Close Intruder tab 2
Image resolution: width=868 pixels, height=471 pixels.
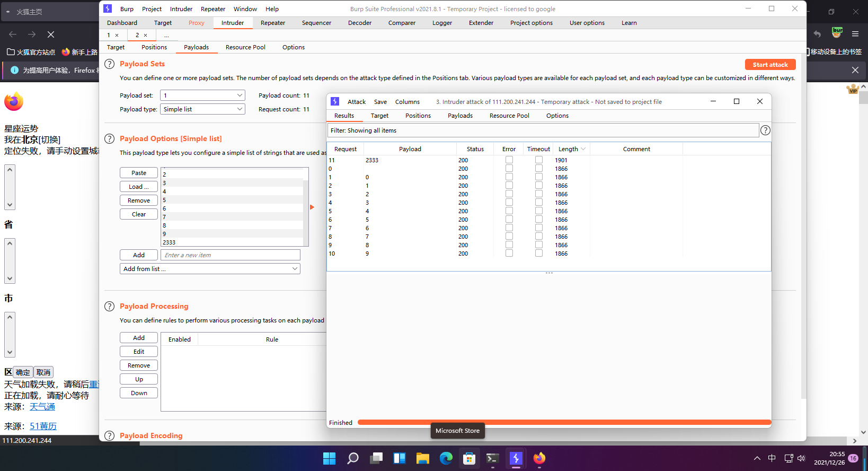[146, 36]
